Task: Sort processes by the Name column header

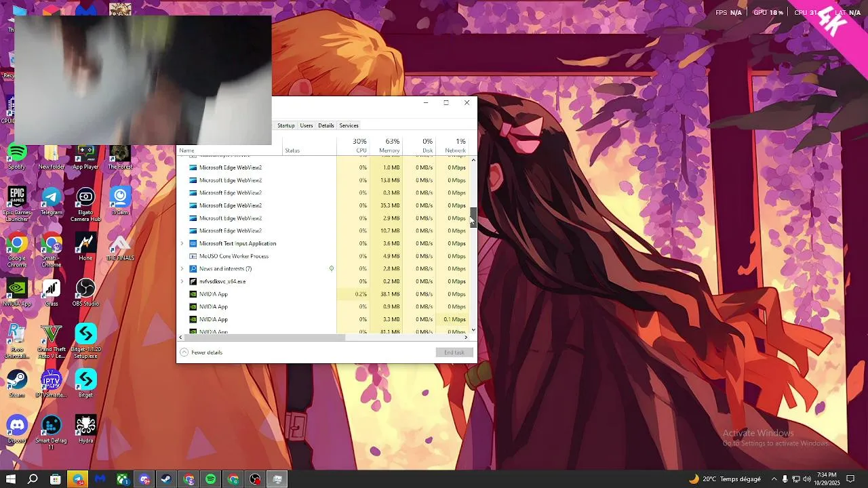Action: [x=229, y=150]
